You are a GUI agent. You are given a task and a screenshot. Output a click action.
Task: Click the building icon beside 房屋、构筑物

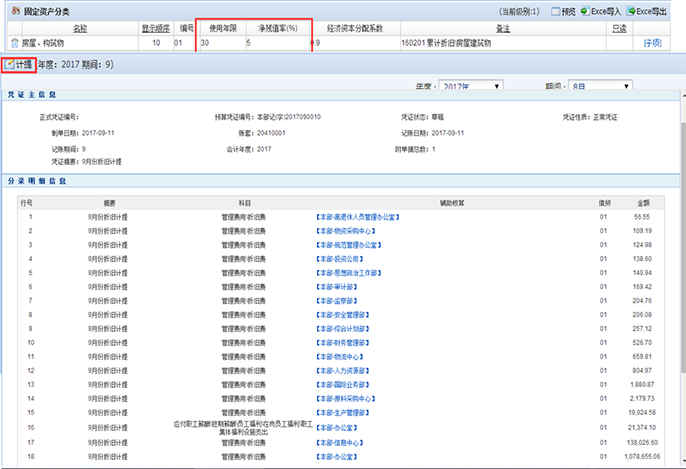[x=14, y=43]
